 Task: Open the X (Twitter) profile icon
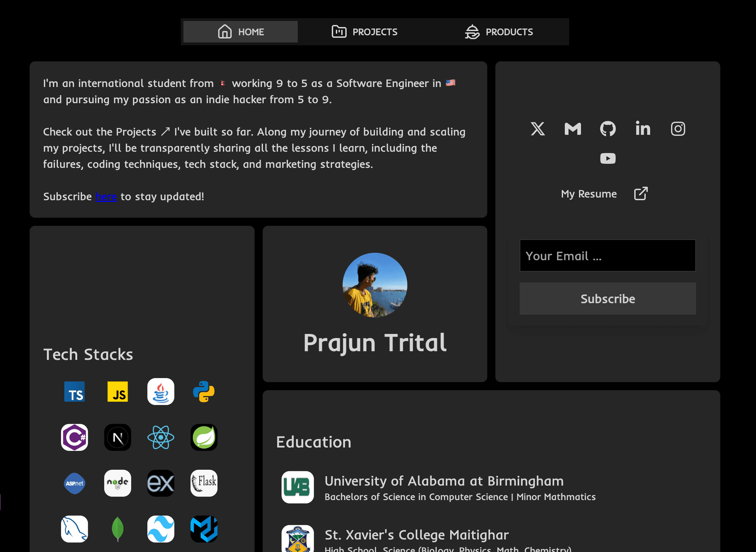[537, 129]
